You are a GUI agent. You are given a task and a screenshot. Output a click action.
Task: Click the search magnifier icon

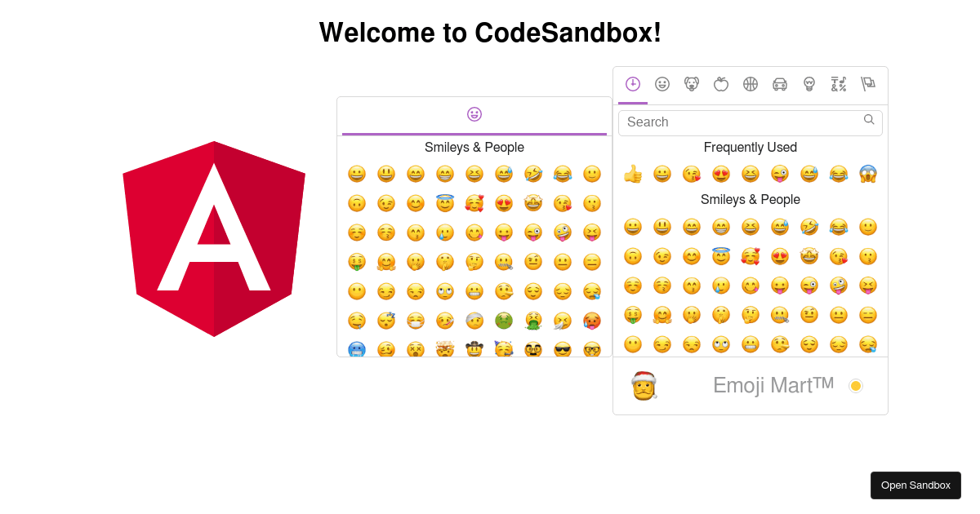pyautogui.click(x=869, y=120)
